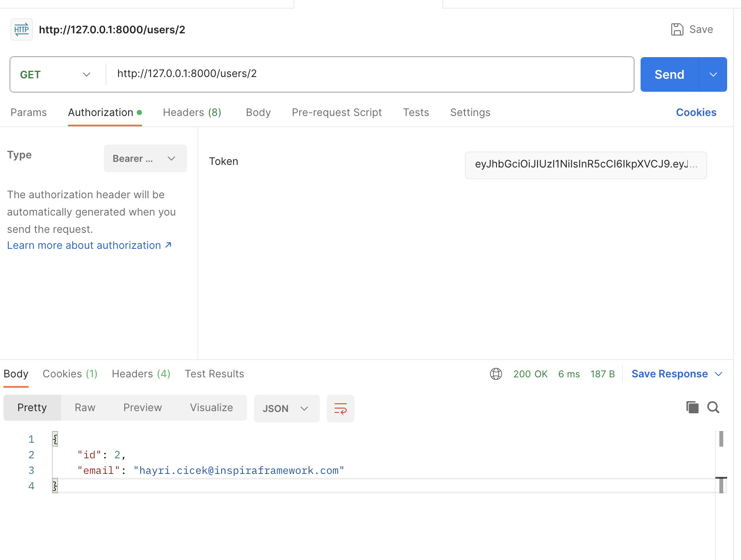Open the JSON format dropdown

[x=287, y=409]
